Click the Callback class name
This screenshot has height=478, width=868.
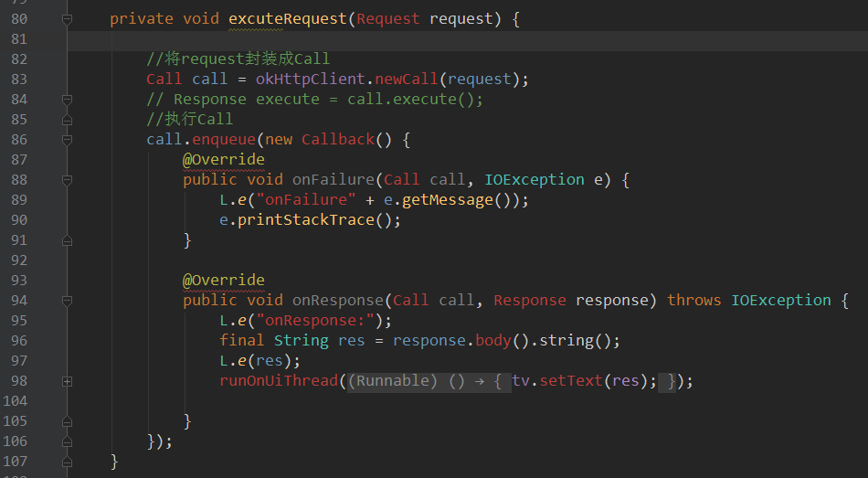click(338, 140)
